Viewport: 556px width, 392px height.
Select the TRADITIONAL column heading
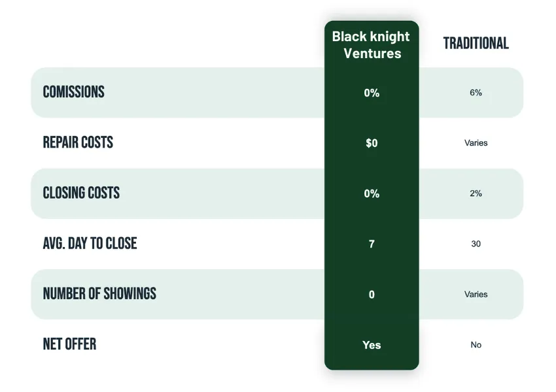[476, 43]
